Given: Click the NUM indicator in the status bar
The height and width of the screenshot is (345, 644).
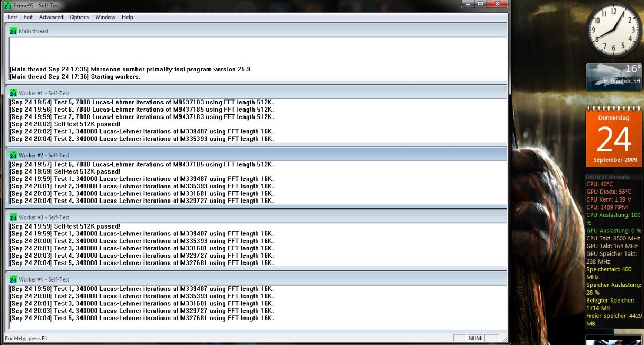Looking at the screenshot, I should [475, 338].
